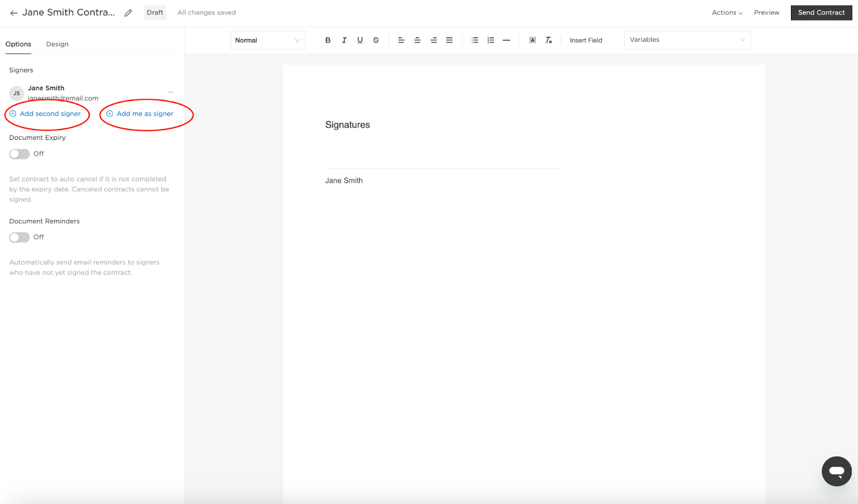Click the janesmith@email.com address
The width and height of the screenshot is (858, 504).
[63, 98]
